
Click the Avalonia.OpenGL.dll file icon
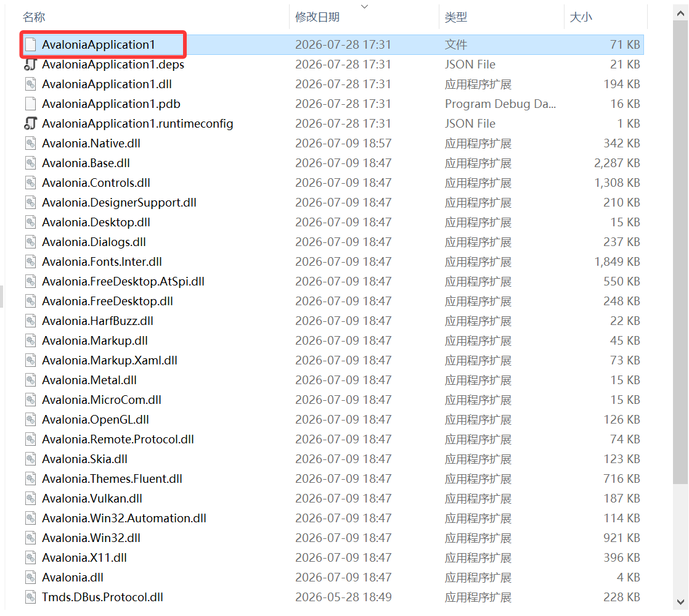click(30, 420)
